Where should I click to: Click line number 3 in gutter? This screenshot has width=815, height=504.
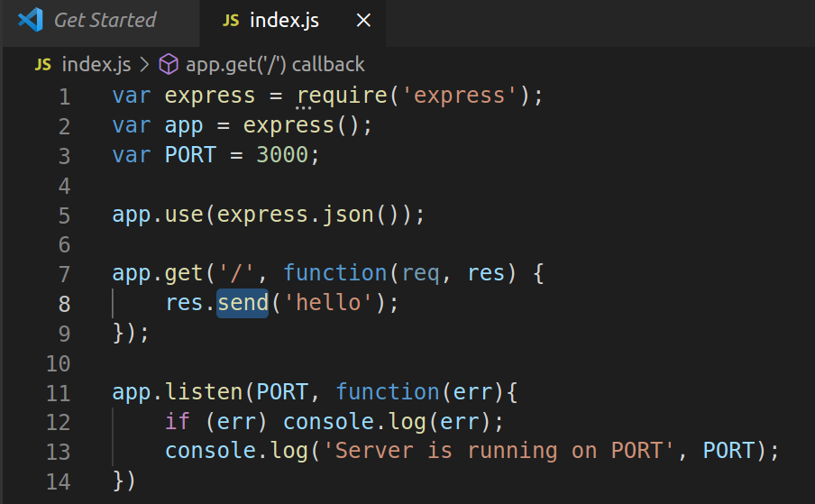point(64,156)
